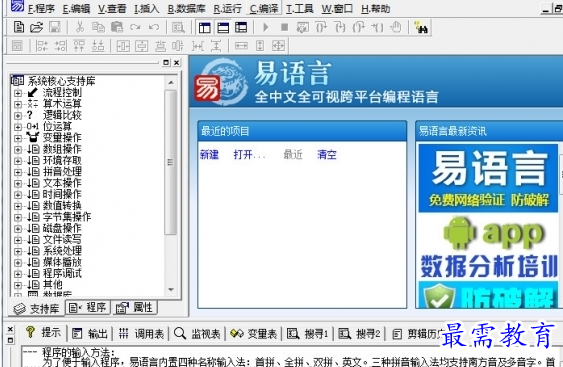
Task: Expand the 文本操作 tree node
Action: (x=18, y=184)
